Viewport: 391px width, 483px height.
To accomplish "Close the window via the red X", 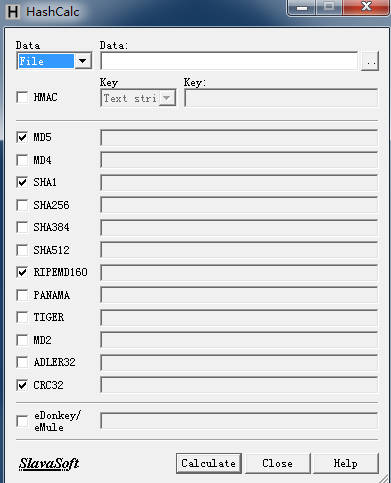I will [366, 7].
